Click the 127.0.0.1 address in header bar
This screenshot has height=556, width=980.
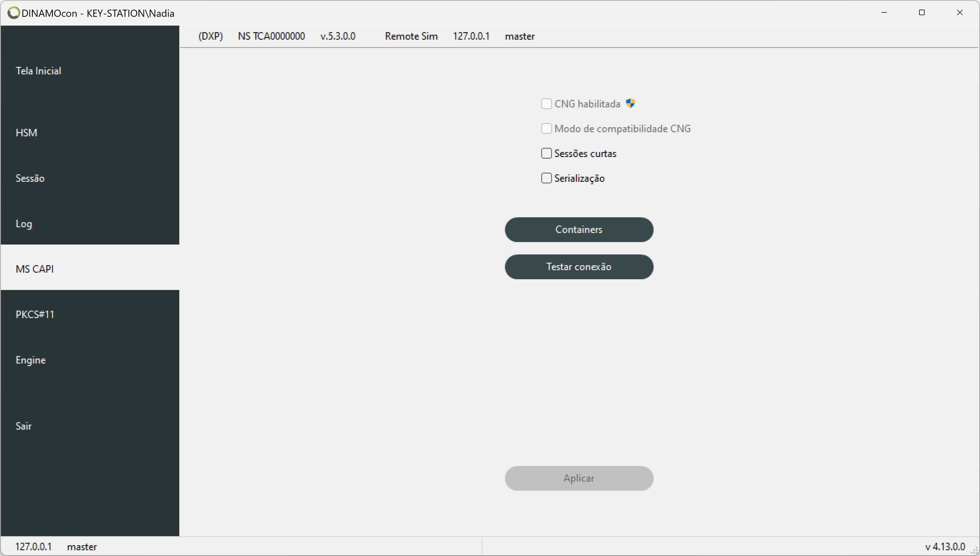coord(471,36)
